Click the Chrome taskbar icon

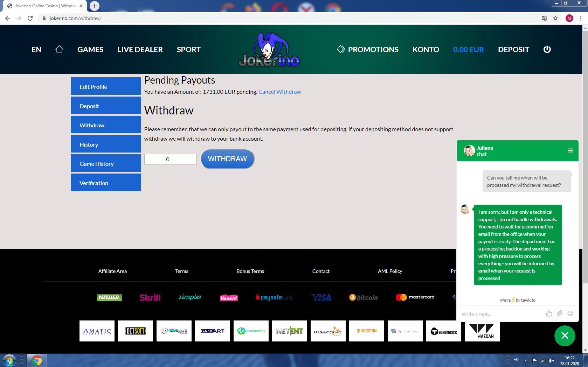click(36, 360)
